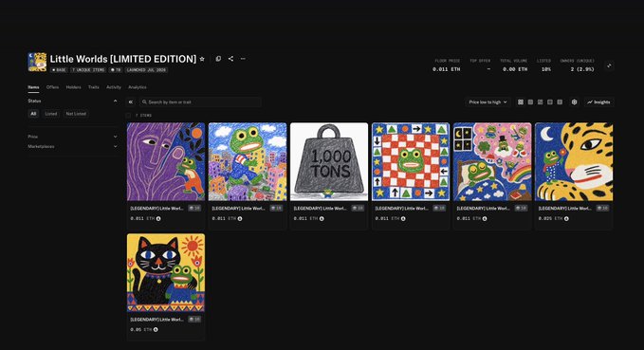Viewport: 644px width, 350px height.
Task: Switch to the Activity tab
Action: [114, 87]
